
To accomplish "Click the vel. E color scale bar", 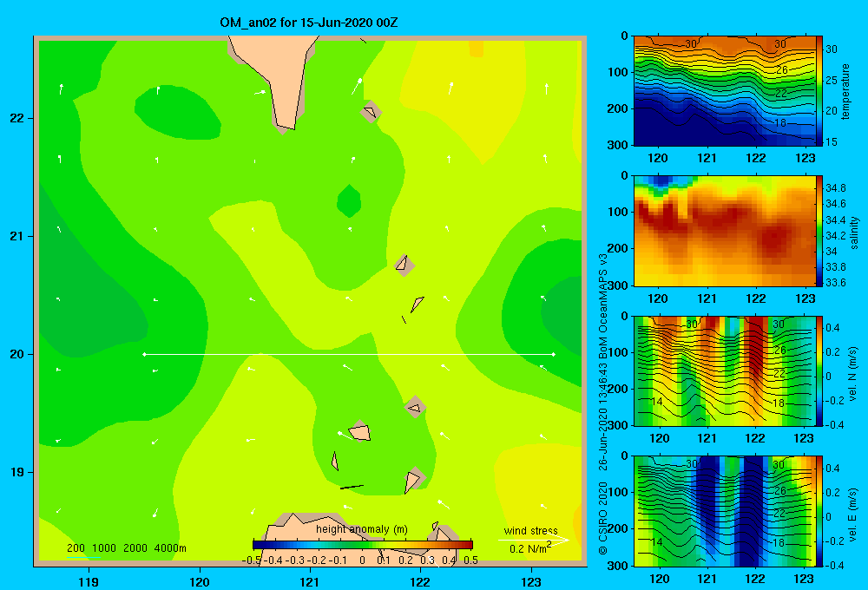I will point(819,511).
